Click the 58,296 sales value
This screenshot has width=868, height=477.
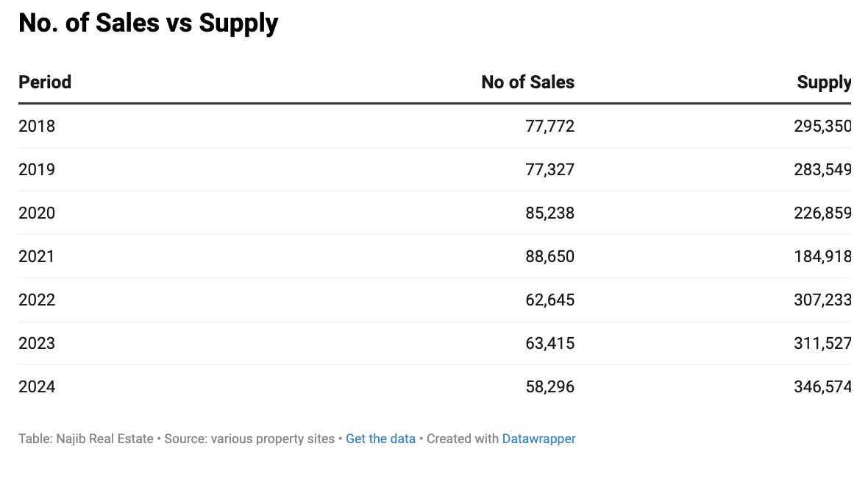coord(549,386)
